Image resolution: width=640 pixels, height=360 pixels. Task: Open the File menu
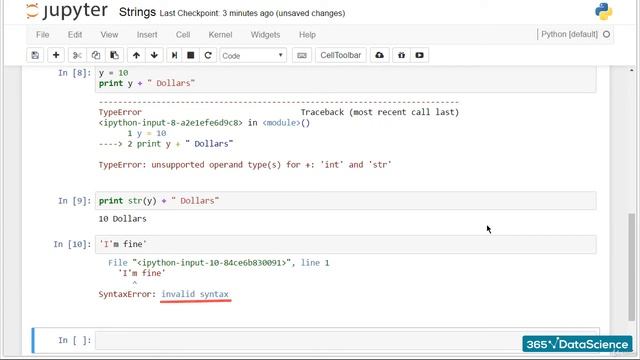(x=42, y=35)
